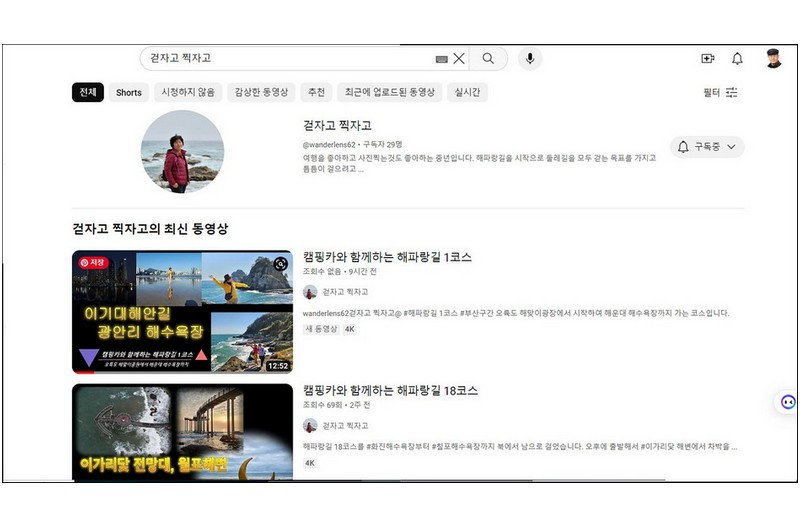Click the red 저장 badge on first thumbnail
Screen dimensions: 800x527
(93, 262)
